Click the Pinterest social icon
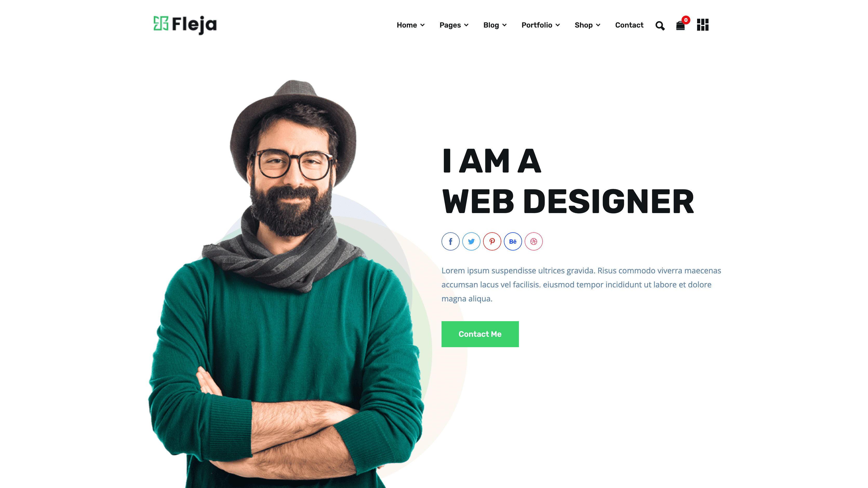Screen dimensions: 868x488 [x=492, y=241]
